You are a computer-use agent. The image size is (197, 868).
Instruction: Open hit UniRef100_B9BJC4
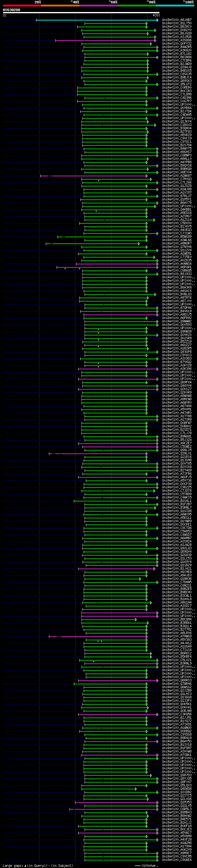[x=177, y=78]
